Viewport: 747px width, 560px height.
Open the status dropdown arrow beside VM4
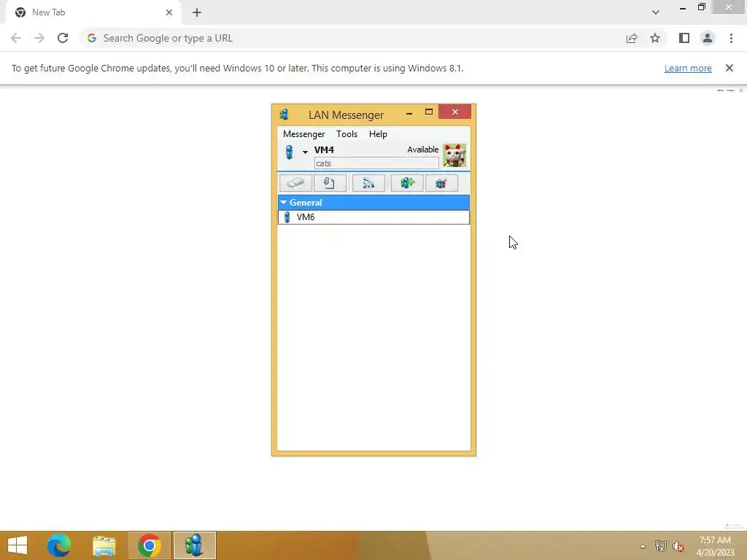tap(305, 152)
